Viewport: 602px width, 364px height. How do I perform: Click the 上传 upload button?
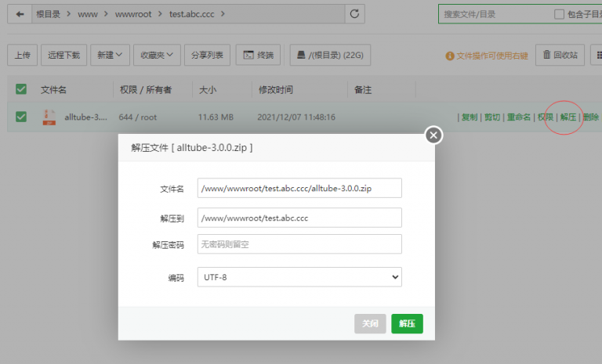pos(22,55)
